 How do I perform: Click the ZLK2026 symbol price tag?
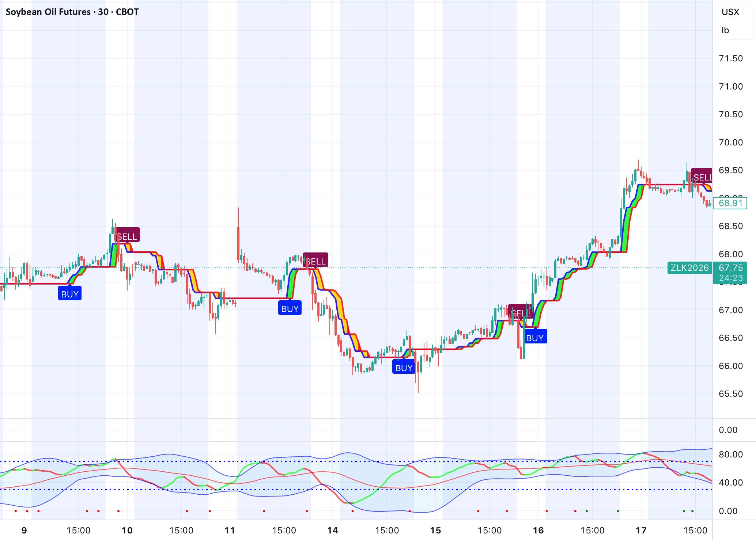690,268
